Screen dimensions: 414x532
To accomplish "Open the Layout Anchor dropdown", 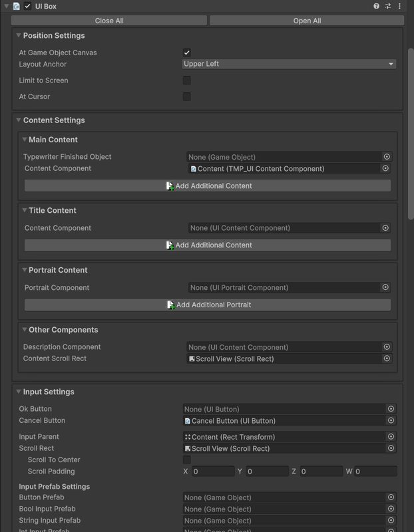I will tap(289, 64).
